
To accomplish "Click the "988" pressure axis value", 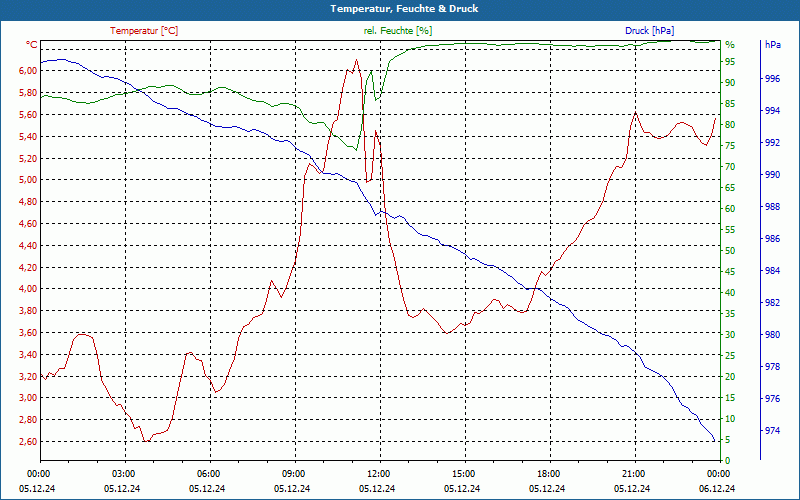I will (773, 207).
